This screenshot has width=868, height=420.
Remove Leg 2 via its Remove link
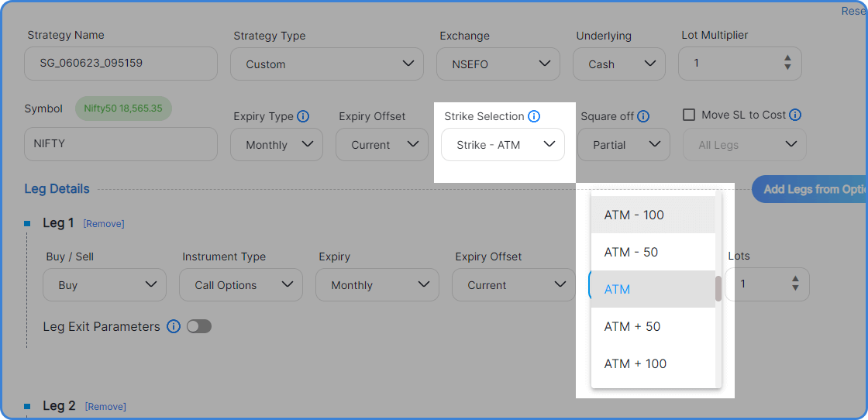[105, 406]
